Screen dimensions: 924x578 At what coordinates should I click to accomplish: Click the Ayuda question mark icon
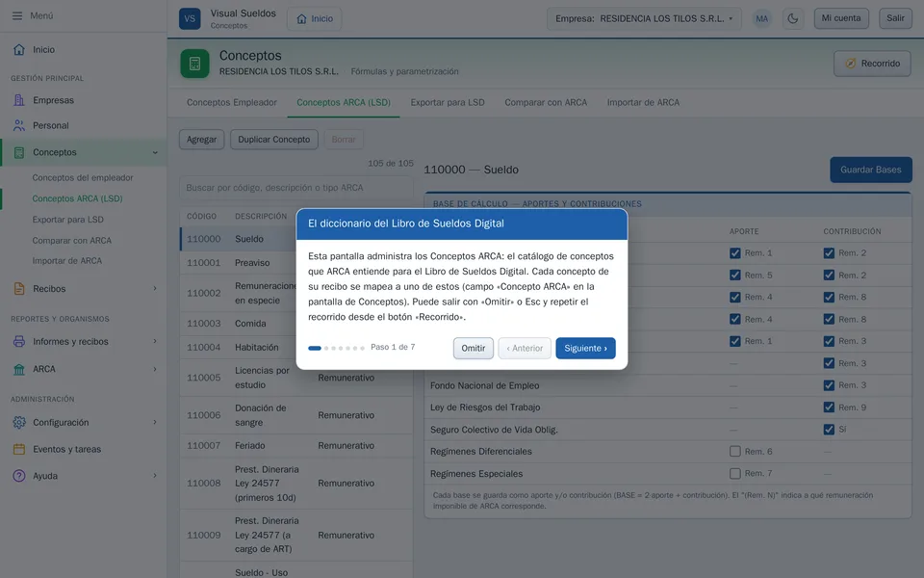[x=19, y=476]
